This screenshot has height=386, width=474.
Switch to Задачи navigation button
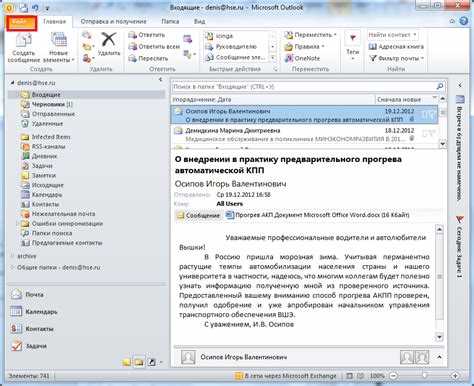click(29, 346)
